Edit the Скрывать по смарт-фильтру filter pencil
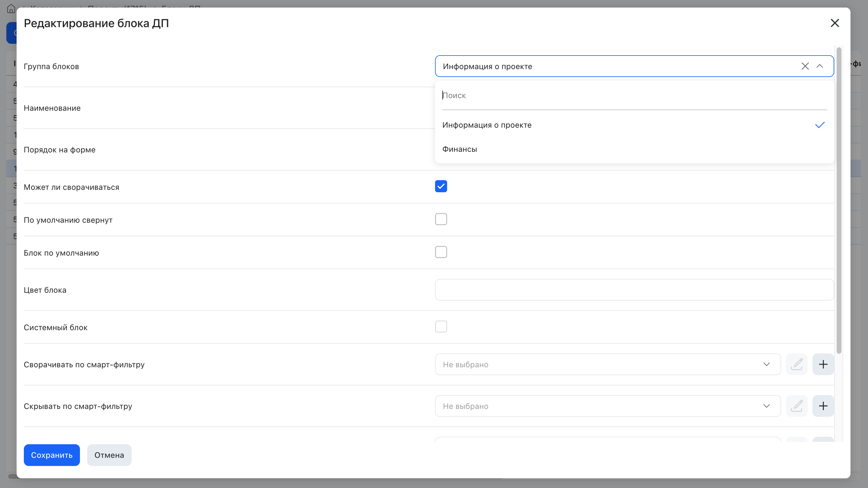Screen dimensions: 868x488 click(796, 406)
